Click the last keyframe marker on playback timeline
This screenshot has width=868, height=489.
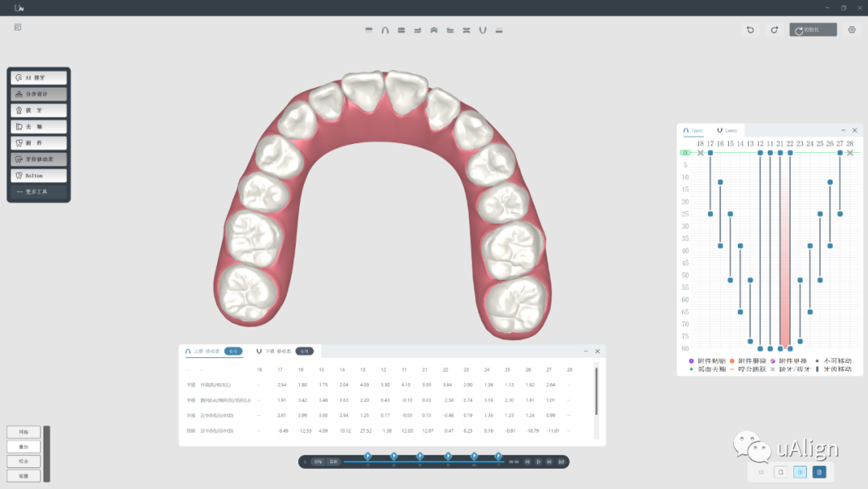point(498,456)
